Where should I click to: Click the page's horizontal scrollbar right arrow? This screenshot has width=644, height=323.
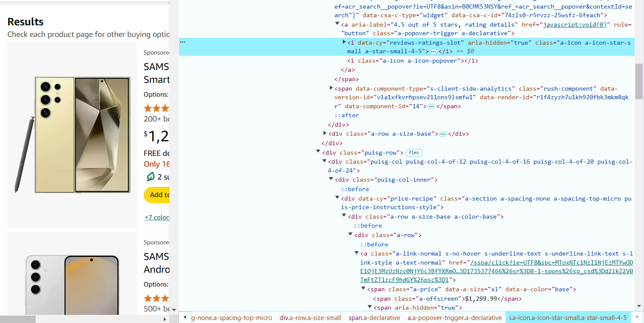(165, 319)
